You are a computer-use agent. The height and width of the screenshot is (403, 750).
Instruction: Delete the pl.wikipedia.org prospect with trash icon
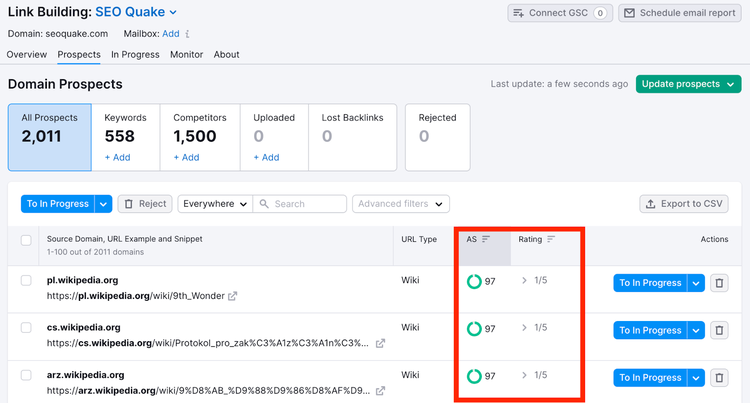(x=719, y=283)
